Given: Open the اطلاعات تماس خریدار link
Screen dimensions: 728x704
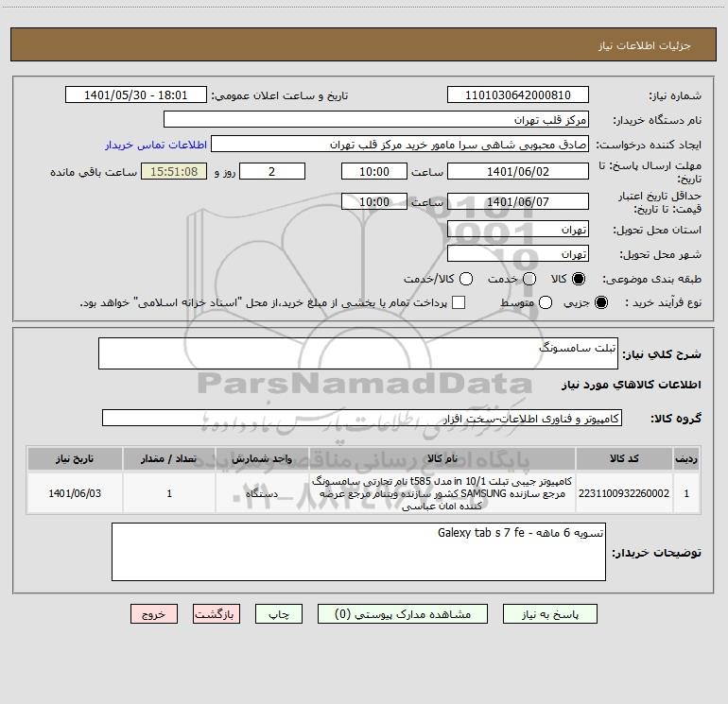Looking at the screenshot, I should 156,145.
